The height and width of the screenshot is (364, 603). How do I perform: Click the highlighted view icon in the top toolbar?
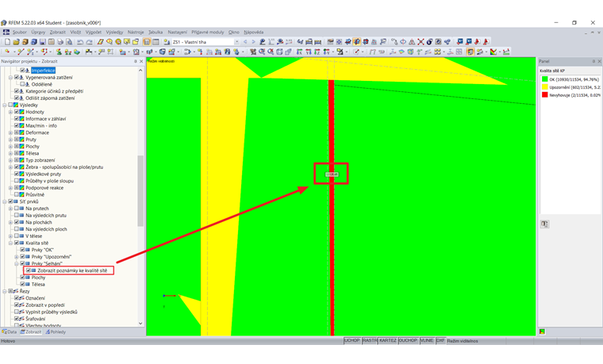(x=356, y=42)
